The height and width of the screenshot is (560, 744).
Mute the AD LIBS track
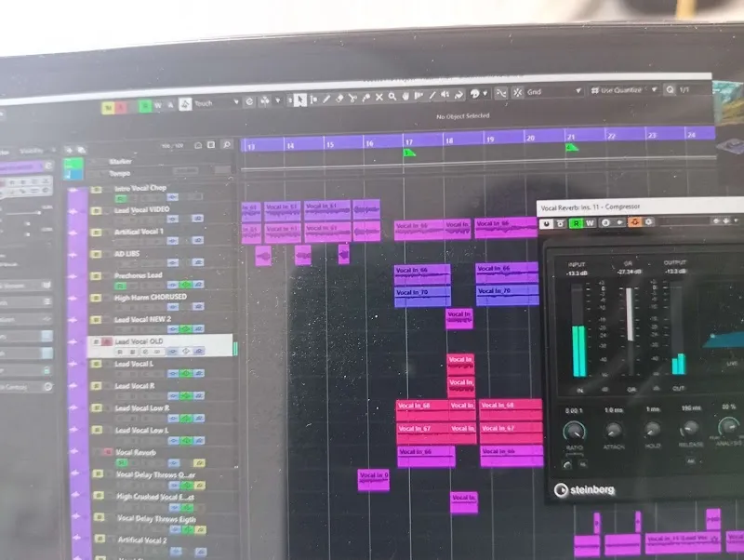pos(96,254)
